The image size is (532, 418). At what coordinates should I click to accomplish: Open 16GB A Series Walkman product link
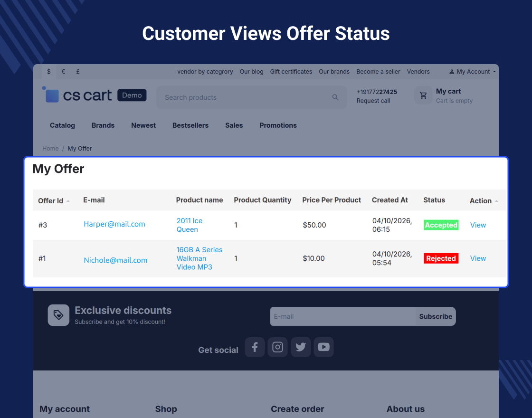coord(199,258)
